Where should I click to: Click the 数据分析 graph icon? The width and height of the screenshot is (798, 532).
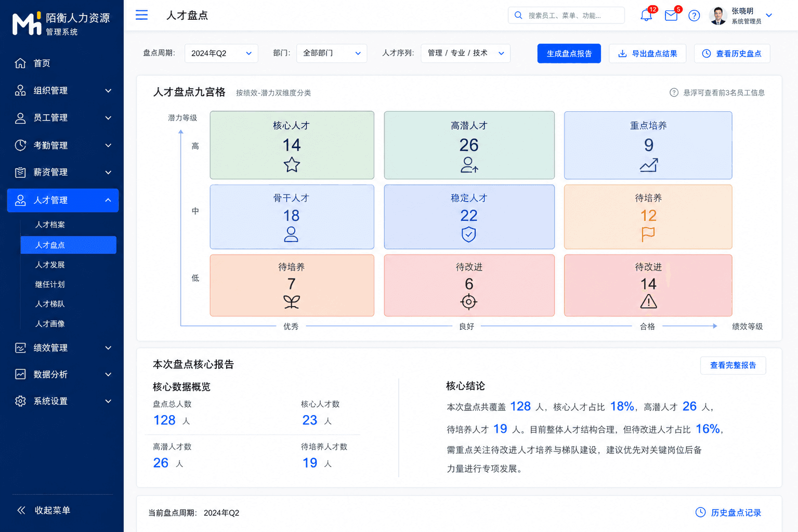[x=20, y=374]
